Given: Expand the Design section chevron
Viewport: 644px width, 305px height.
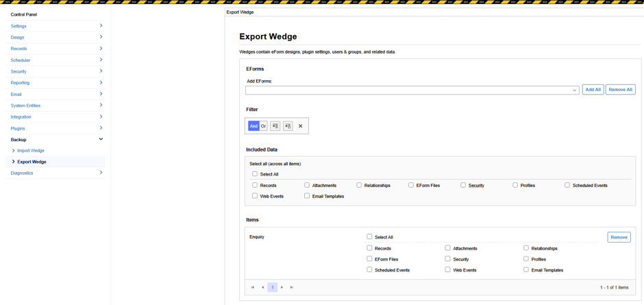Looking at the screenshot, I should pyautogui.click(x=101, y=37).
